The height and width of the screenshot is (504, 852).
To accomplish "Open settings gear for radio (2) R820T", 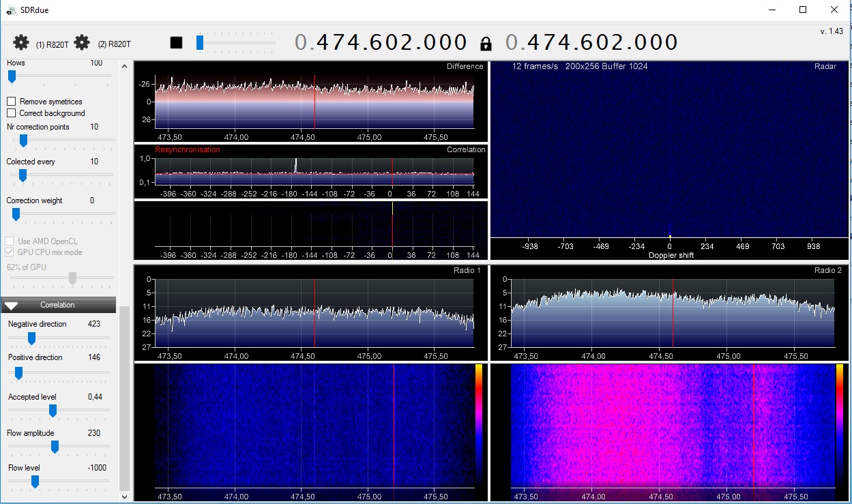I will [x=82, y=43].
